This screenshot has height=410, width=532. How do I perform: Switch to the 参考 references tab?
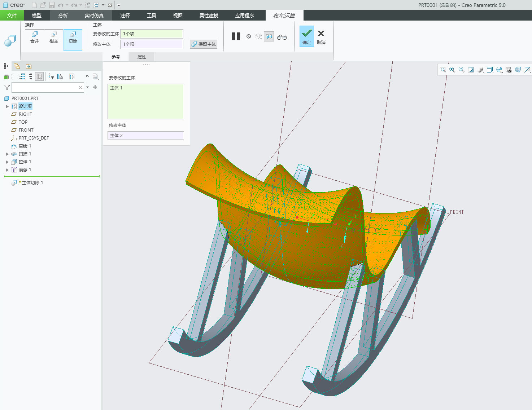click(116, 57)
